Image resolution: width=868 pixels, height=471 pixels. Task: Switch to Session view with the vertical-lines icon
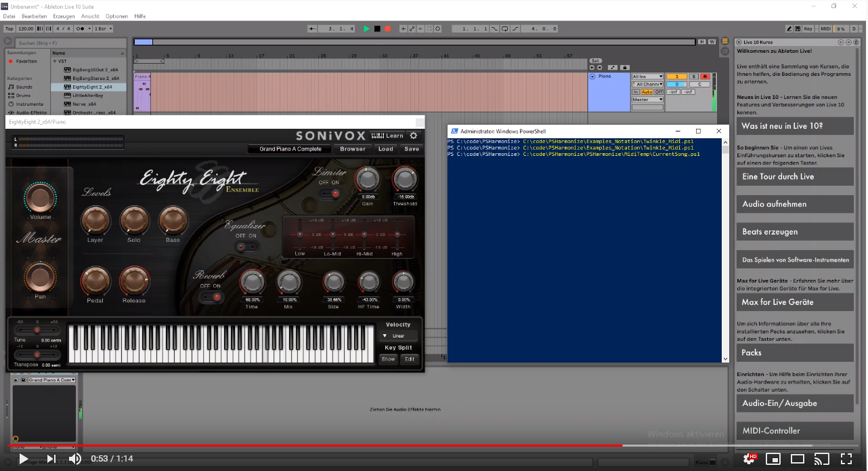(x=725, y=51)
